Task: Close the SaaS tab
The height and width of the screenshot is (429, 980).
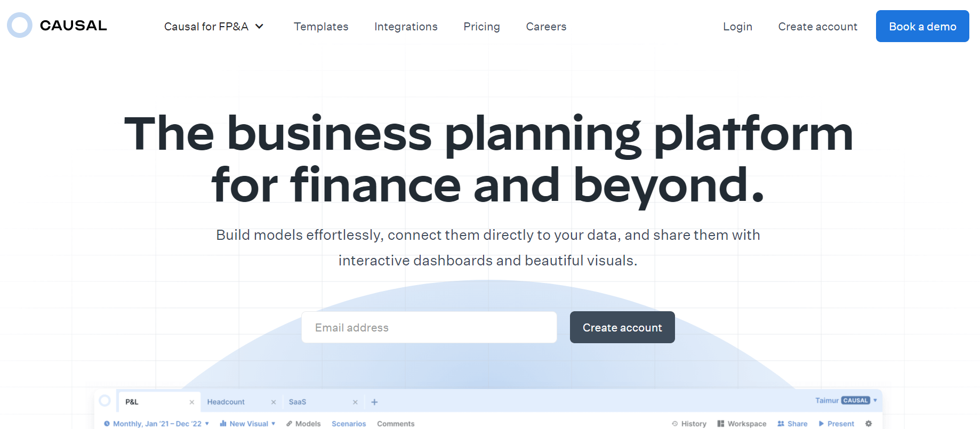Action: click(355, 402)
